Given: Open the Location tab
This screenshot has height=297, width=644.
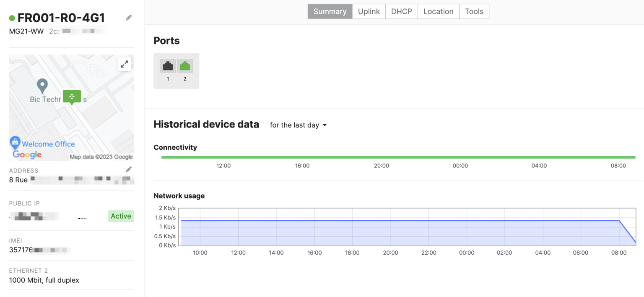Looking at the screenshot, I should tap(438, 11).
